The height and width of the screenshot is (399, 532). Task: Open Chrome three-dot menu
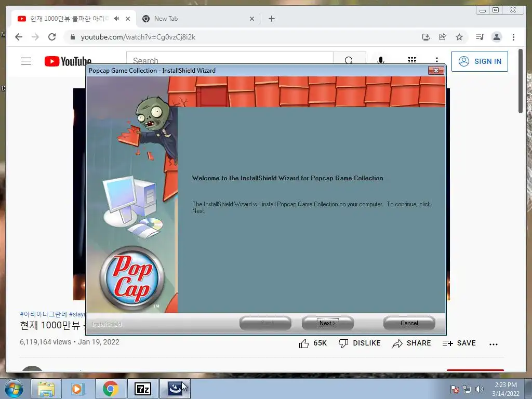tap(513, 37)
